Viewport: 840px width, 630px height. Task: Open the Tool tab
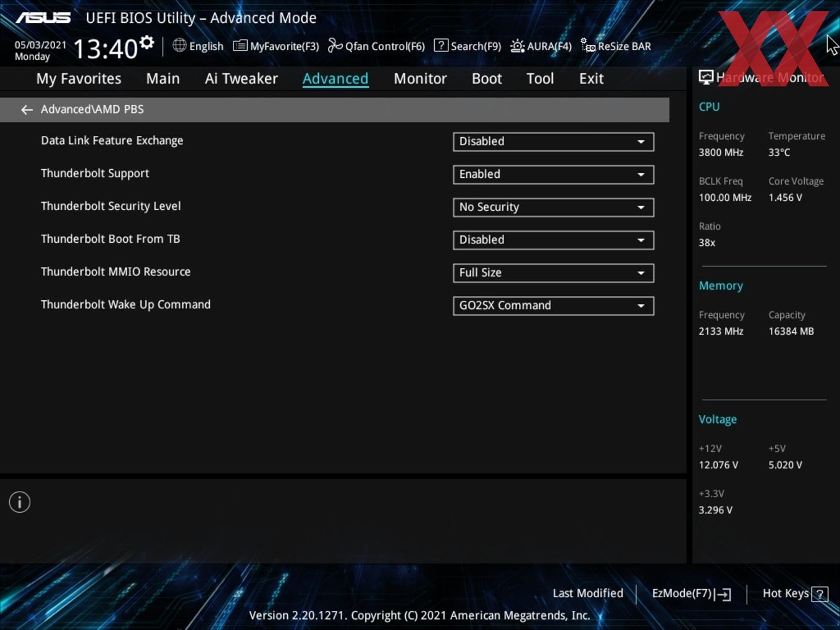540,78
